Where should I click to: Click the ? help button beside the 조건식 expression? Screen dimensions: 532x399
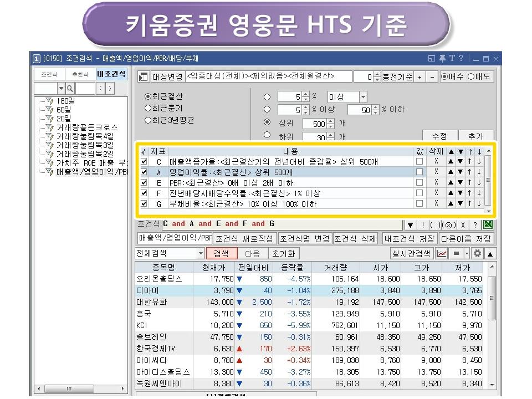tap(475, 224)
